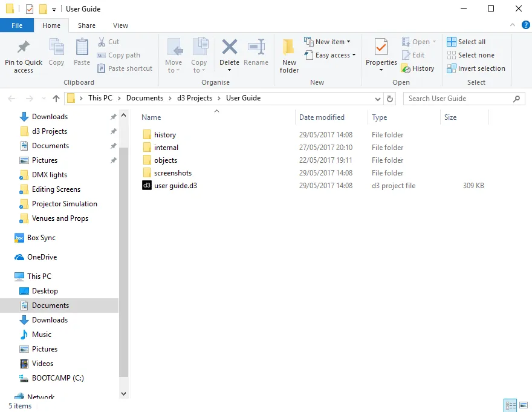This screenshot has width=532, height=412.
Task: Switch to the Share tab
Action: (86, 25)
